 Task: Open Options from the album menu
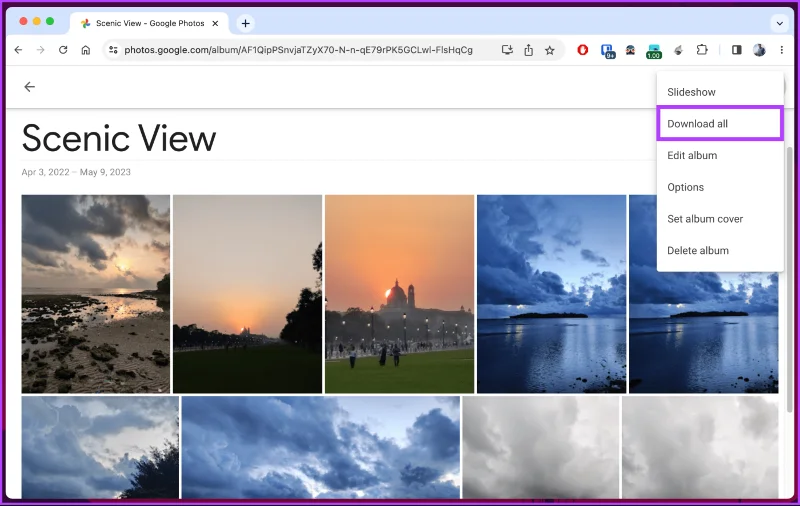click(720, 187)
